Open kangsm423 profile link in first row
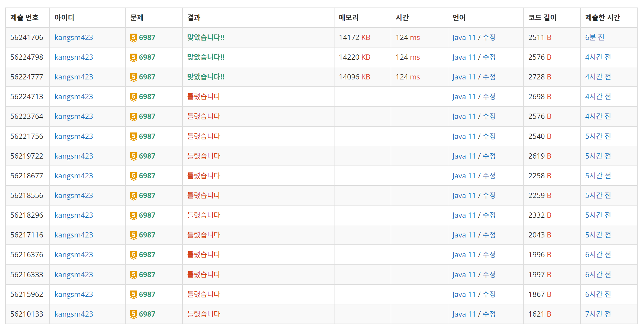The image size is (644, 328). (73, 37)
